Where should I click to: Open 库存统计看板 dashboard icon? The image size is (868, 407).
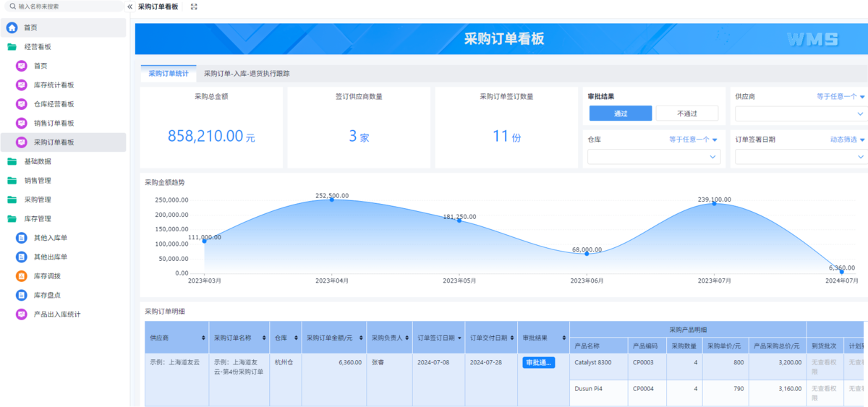[22, 85]
